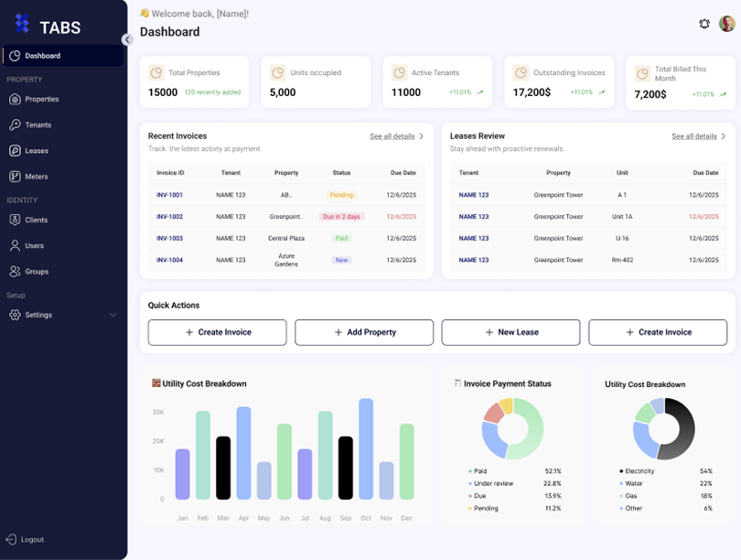Image resolution: width=741 pixels, height=560 pixels.
Task: Collapse the sidebar with the arrow button
Action: coord(127,39)
